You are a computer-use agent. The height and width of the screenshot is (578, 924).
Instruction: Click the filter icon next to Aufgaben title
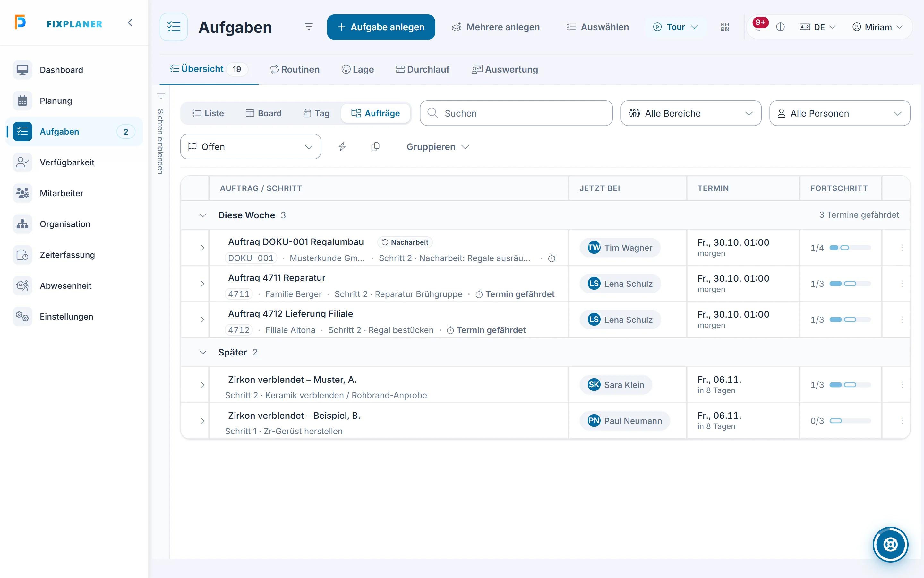[x=309, y=27]
